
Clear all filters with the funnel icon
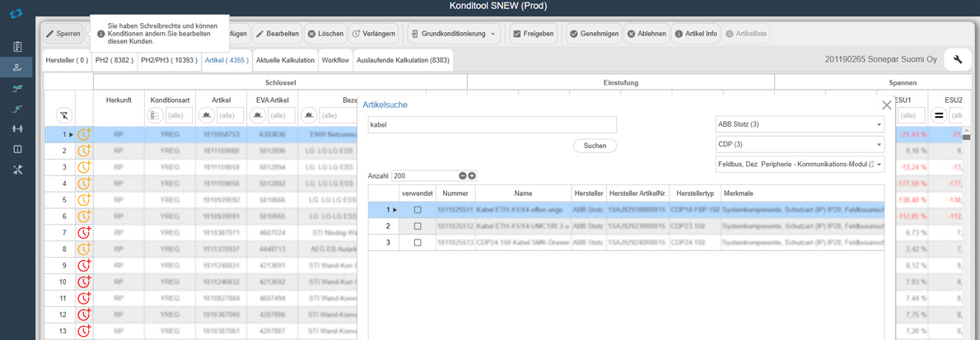(63, 115)
